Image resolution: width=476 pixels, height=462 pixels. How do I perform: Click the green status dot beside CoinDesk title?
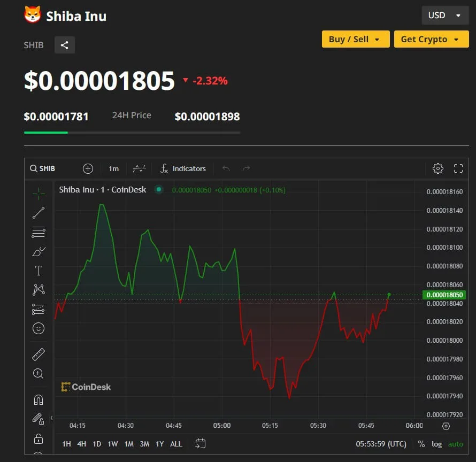[158, 190]
